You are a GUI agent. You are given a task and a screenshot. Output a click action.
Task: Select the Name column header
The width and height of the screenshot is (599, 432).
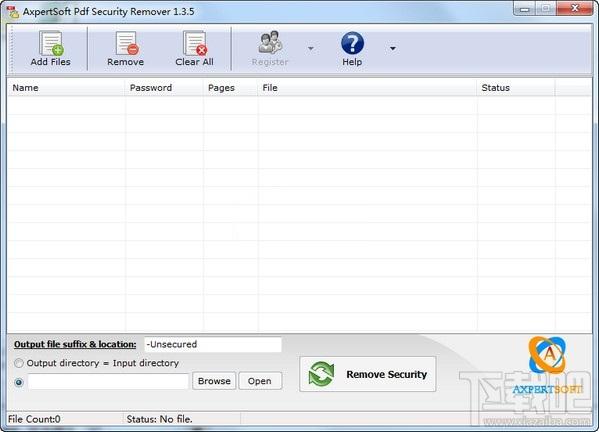coord(66,88)
